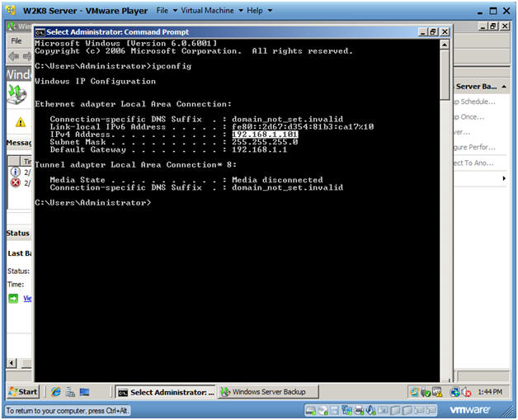Click VMware hard disk device icon in status bar
This screenshot has height=420, width=518.
tap(310, 410)
